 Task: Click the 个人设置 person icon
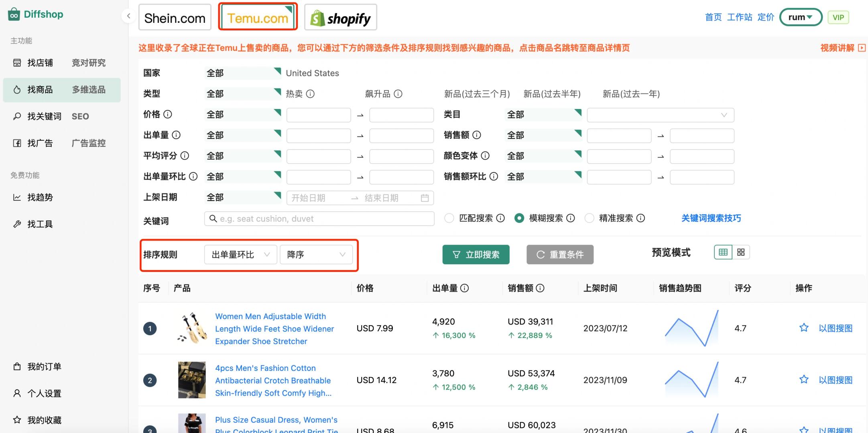pos(17,393)
